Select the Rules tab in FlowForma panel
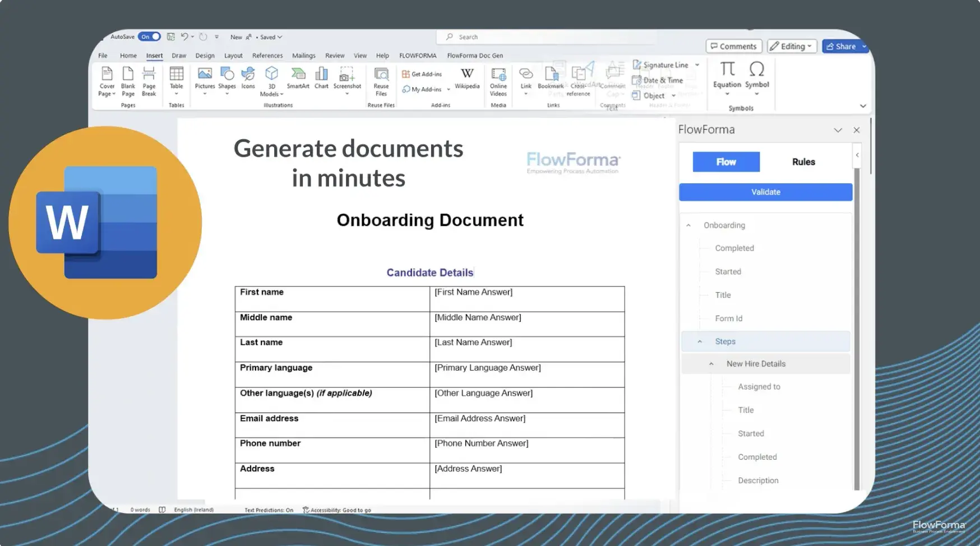The image size is (980, 546). [803, 161]
